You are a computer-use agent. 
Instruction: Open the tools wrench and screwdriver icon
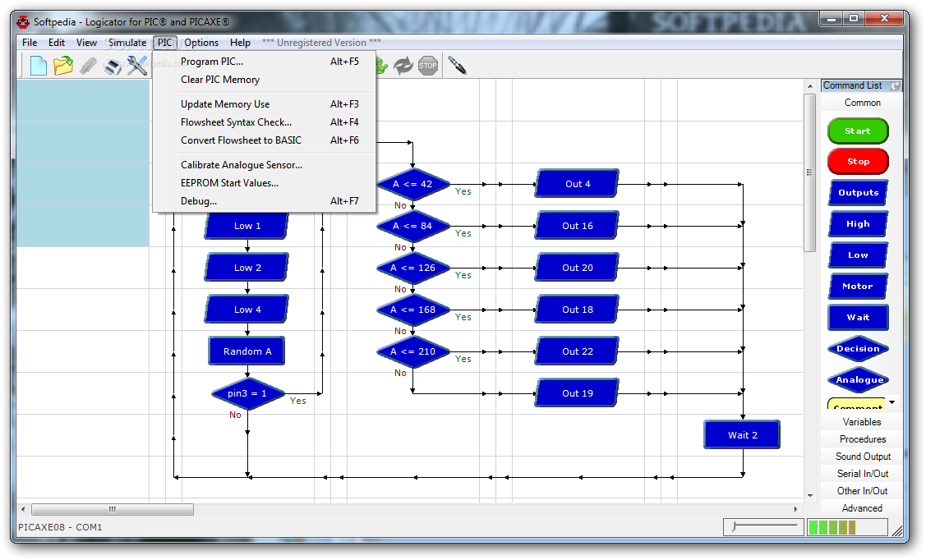pyautogui.click(x=137, y=66)
